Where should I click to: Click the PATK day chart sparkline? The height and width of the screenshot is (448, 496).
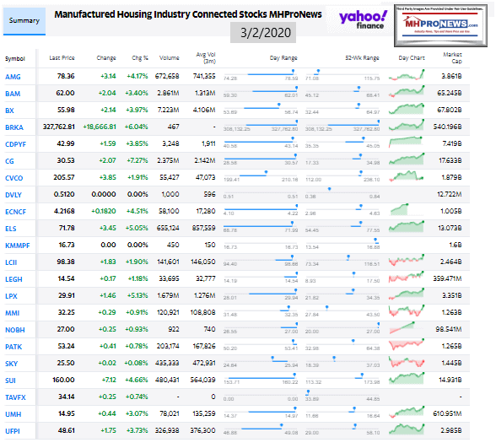point(407,344)
